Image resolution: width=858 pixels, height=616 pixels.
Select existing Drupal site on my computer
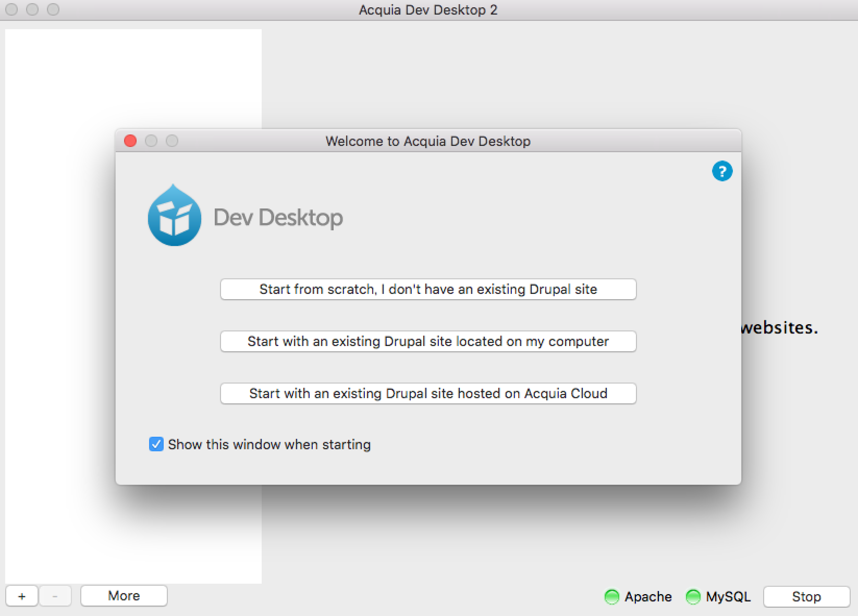(428, 341)
